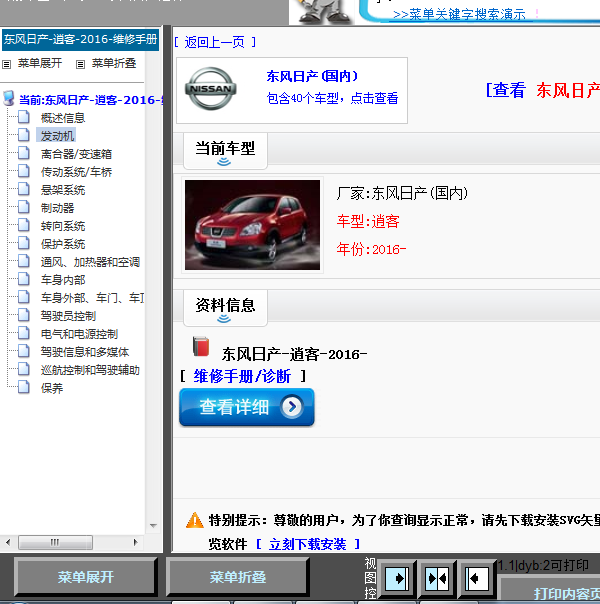Viewport: 600px width, 604px height.
Task: Click the page icon beside 驾驶员控制
Action: [x=23, y=315]
